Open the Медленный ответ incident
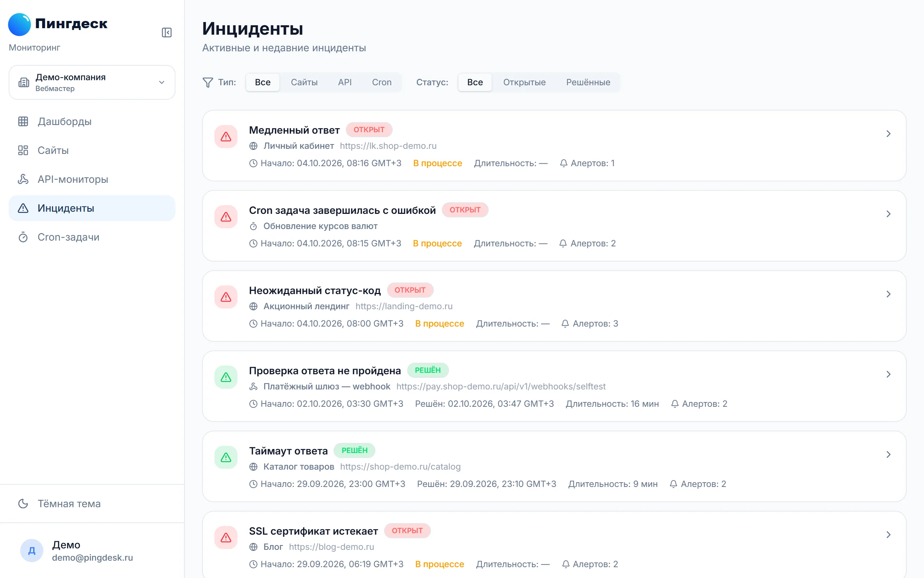Screen dimensions: 924x578 (554, 146)
